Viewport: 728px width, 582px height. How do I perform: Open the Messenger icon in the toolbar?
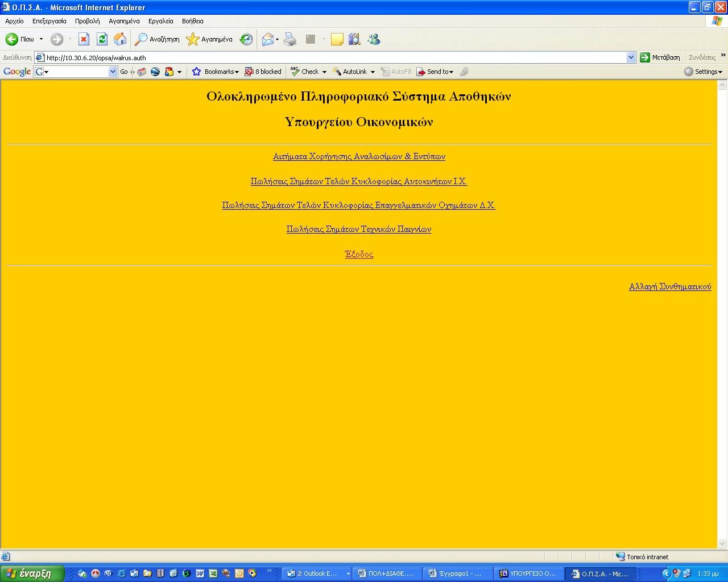(374, 39)
